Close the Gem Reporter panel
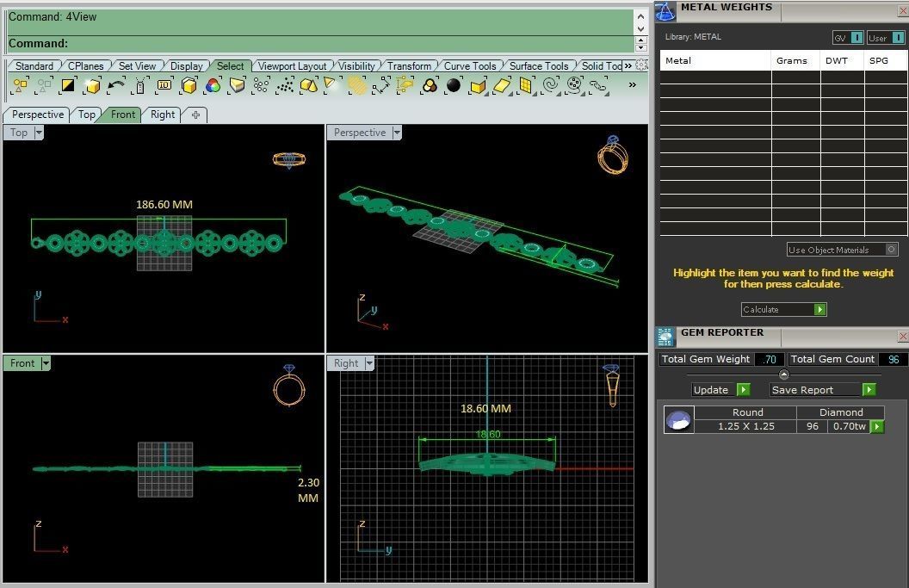This screenshot has height=588, width=909. 903,337
